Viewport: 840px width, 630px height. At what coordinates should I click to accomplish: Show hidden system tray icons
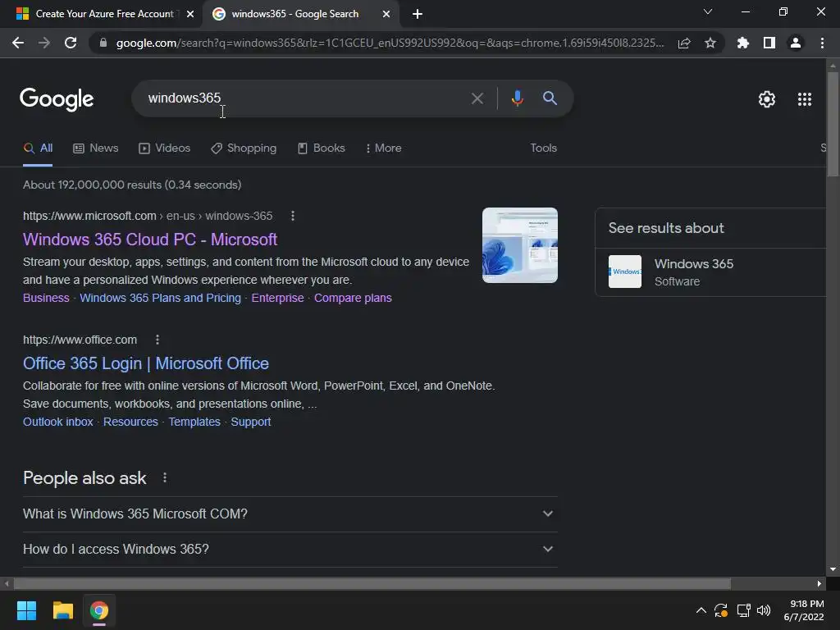701,610
